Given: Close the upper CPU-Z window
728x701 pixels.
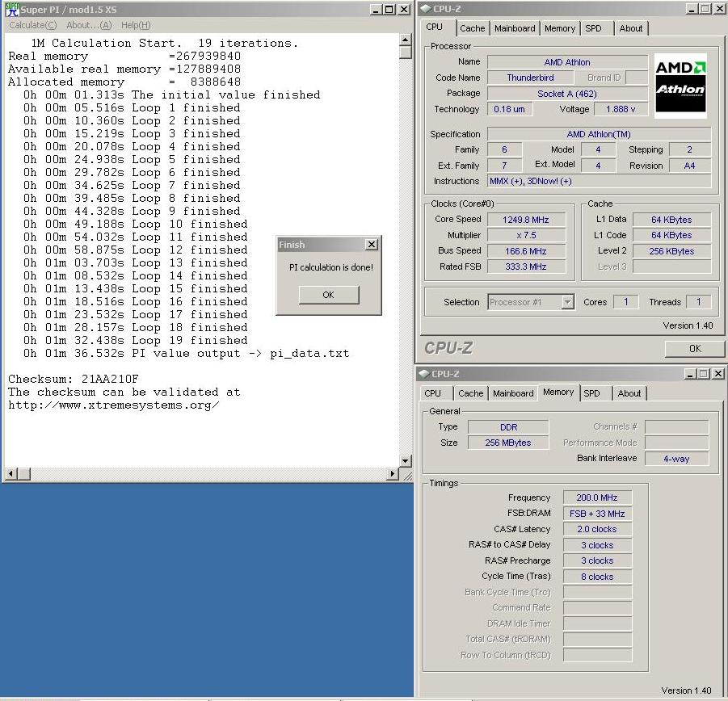Looking at the screenshot, I should point(720,9).
